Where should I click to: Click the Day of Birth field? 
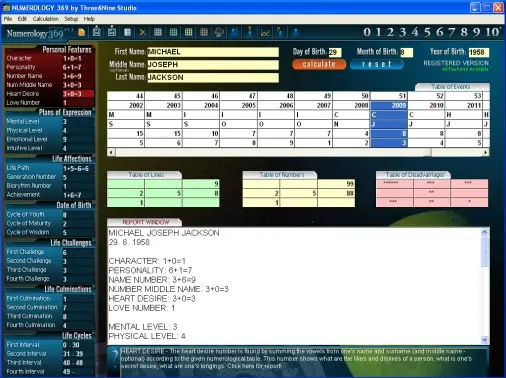point(335,52)
